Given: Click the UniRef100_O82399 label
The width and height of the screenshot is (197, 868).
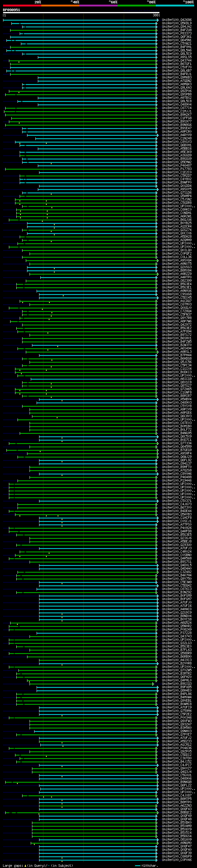Looking at the screenshot, I should coord(177,281).
